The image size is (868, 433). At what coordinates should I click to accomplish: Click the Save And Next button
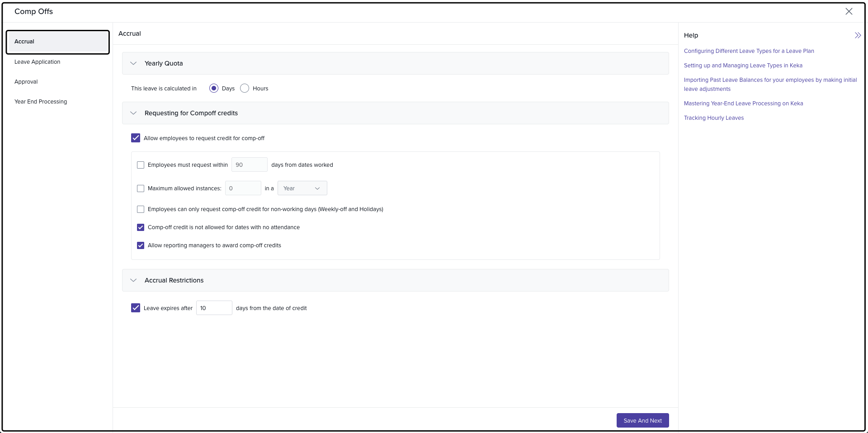click(642, 420)
